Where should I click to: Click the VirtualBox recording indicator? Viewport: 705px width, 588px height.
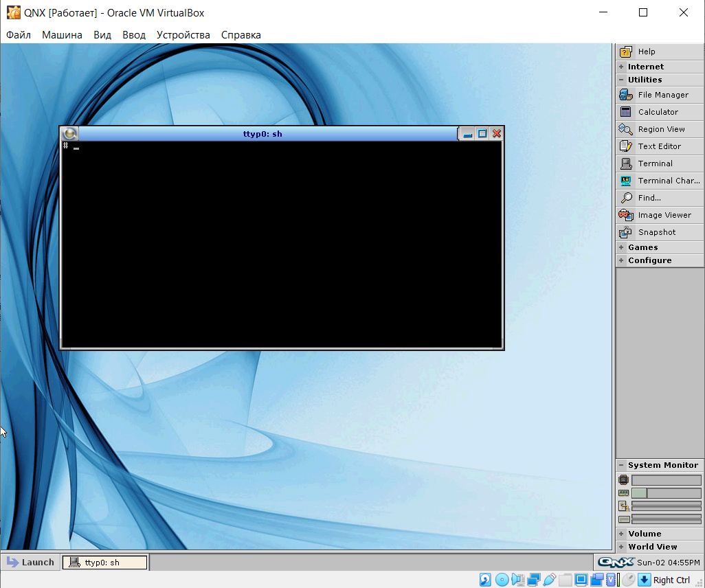[596, 580]
